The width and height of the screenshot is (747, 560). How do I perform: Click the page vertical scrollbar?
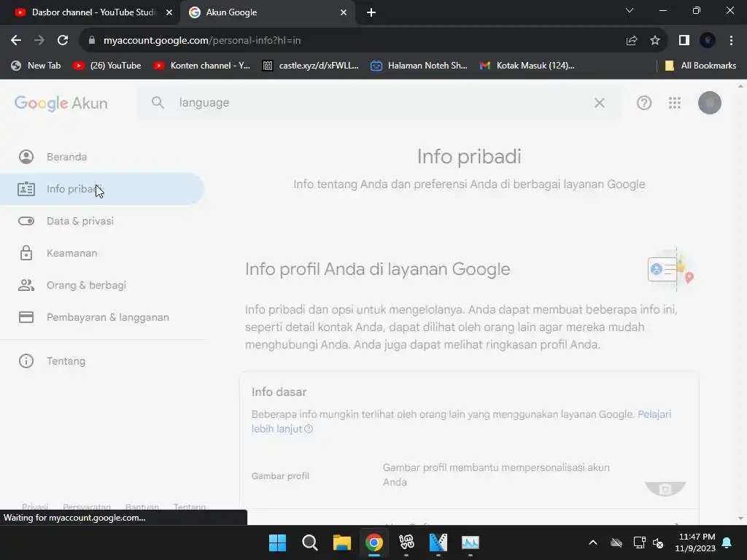(740, 303)
